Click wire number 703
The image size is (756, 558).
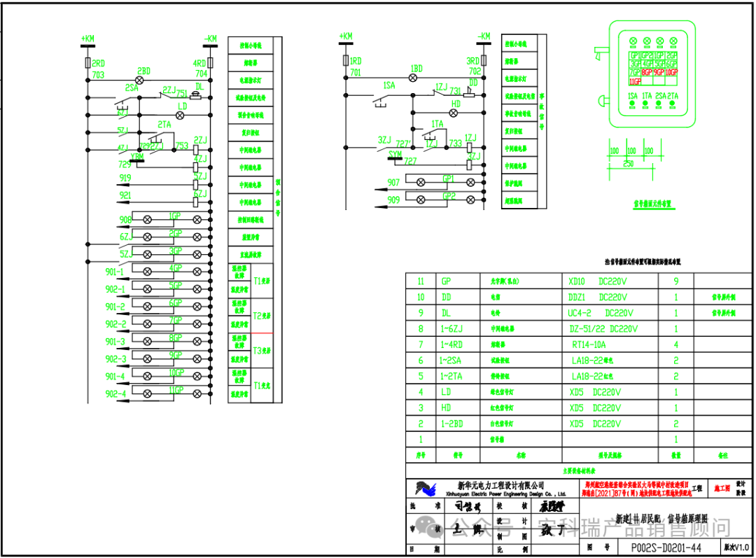[98, 75]
